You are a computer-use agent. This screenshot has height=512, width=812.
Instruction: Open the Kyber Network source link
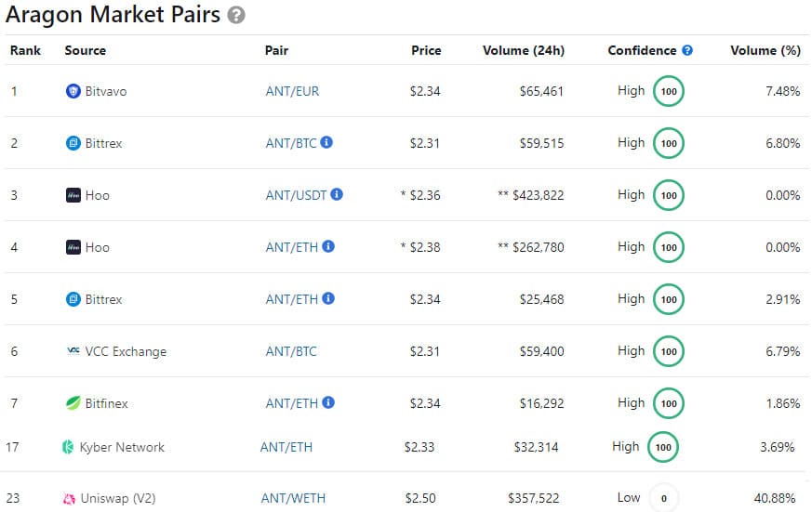click(121, 447)
